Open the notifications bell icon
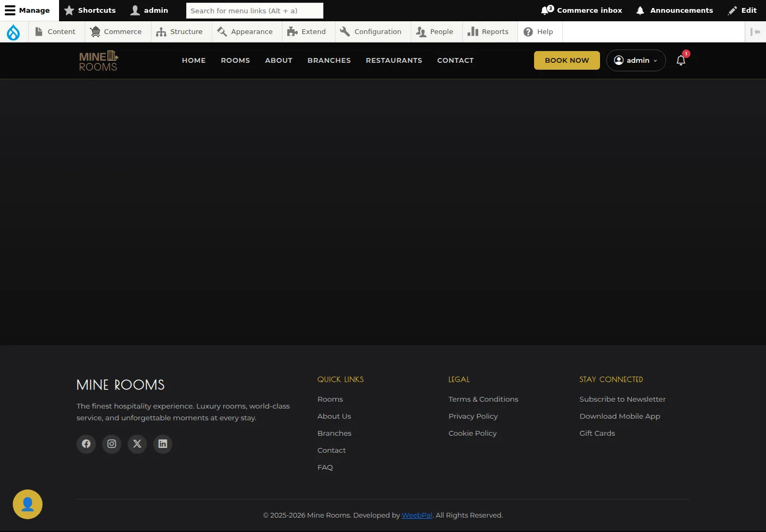 click(681, 60)
